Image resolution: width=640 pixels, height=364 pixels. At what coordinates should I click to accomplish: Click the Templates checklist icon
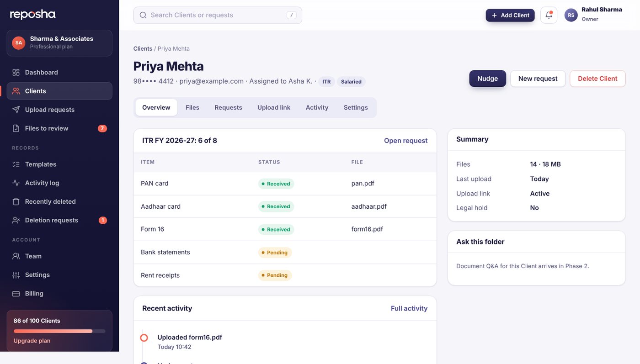[16, 164]
